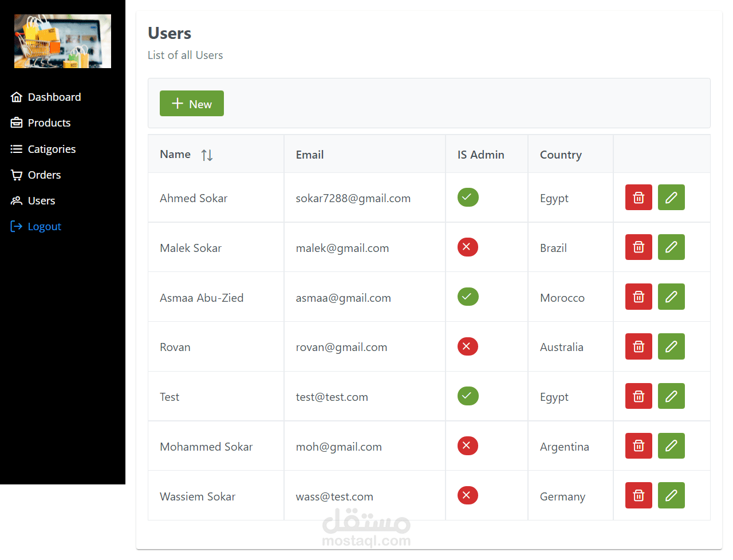Go to Products in the sidebar
Image resolution: width=733 pixels, height=560 pixels.
click(41, 123)
